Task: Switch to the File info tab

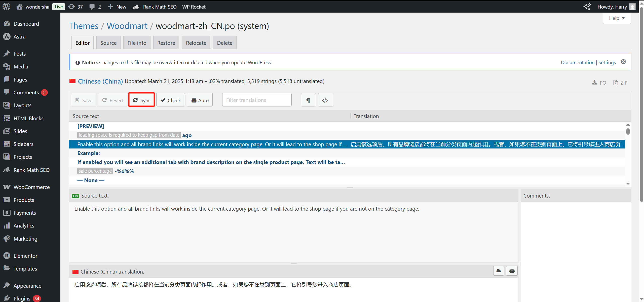Action: (137, 43)
